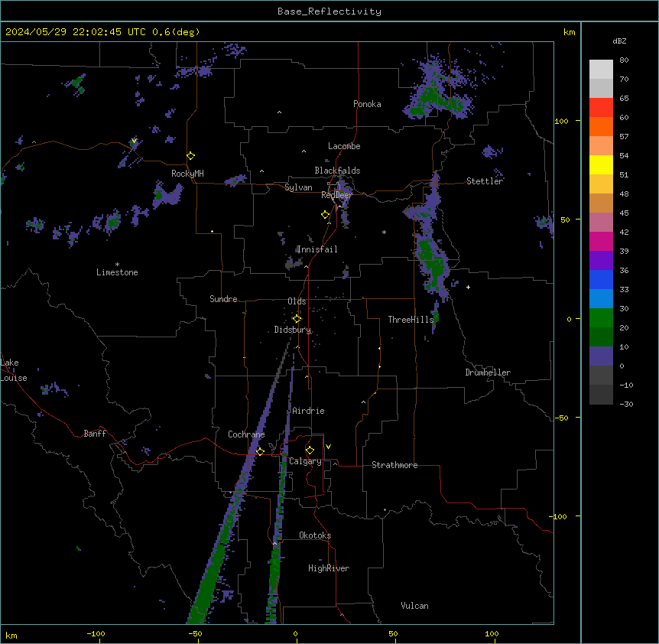Click the -50 tick on the vertical axis
Viewport: 659px width, 644px height.
[x=561, y=418]
